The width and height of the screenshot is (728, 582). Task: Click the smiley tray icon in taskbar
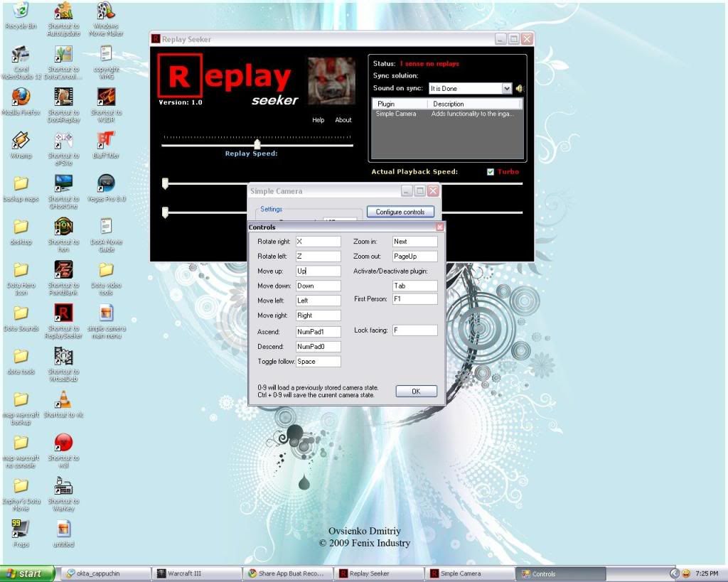[x=686, y=573]
